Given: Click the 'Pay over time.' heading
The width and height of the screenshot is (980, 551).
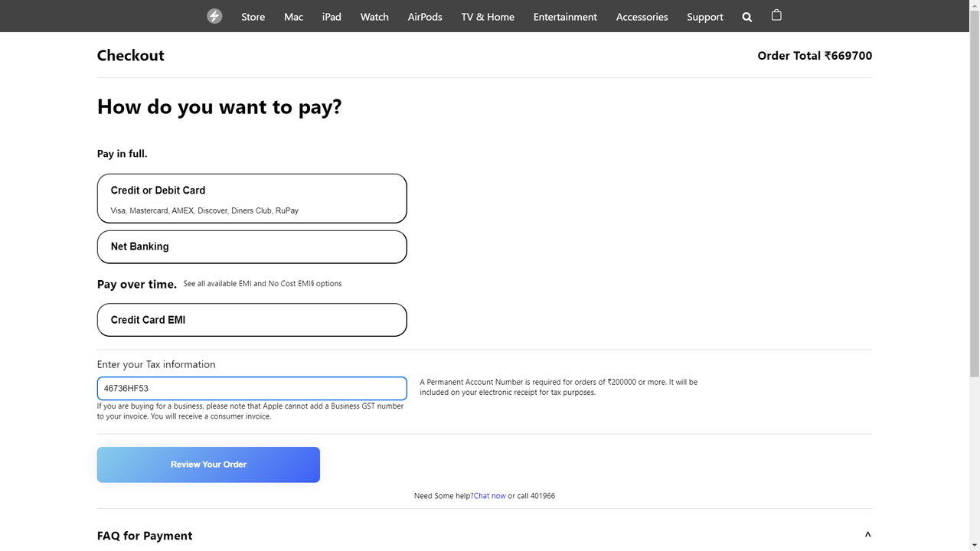Looking at the screenshot, I should 137,284.
